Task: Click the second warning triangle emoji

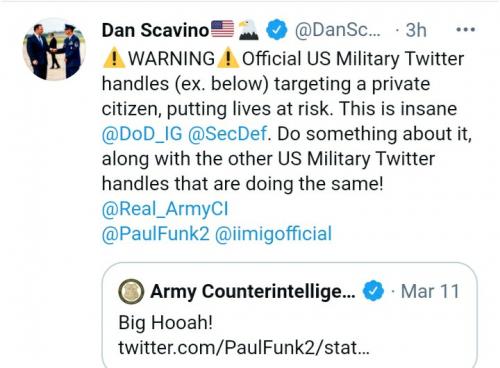Action: point(228,58)
